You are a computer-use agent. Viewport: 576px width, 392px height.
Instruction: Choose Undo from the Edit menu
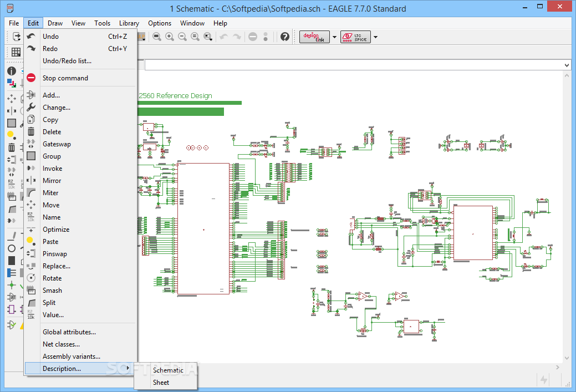[x=80, y=37]
